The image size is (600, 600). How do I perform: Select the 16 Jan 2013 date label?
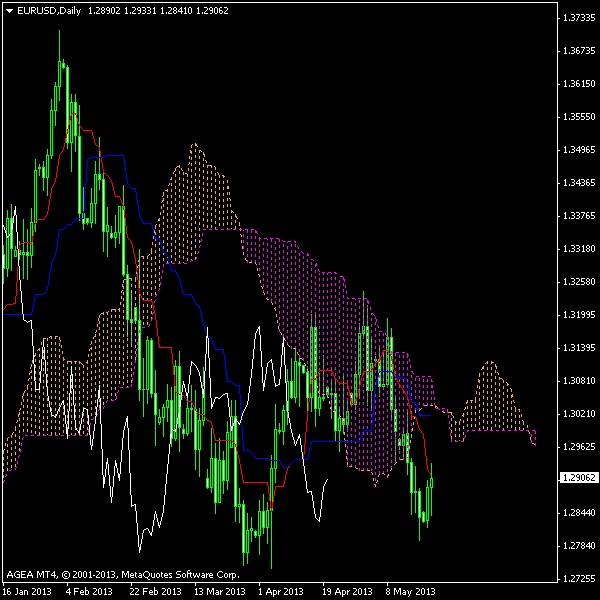[x=27, y=590]
